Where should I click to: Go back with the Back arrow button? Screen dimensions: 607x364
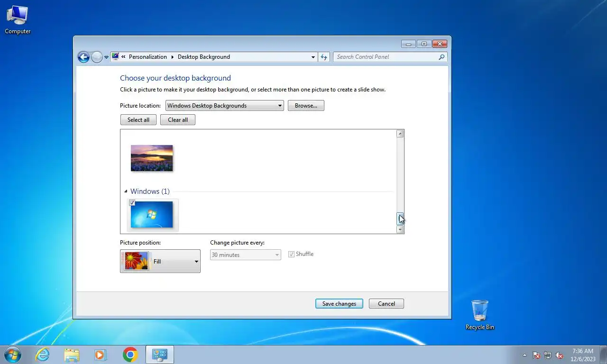point(83,57)
